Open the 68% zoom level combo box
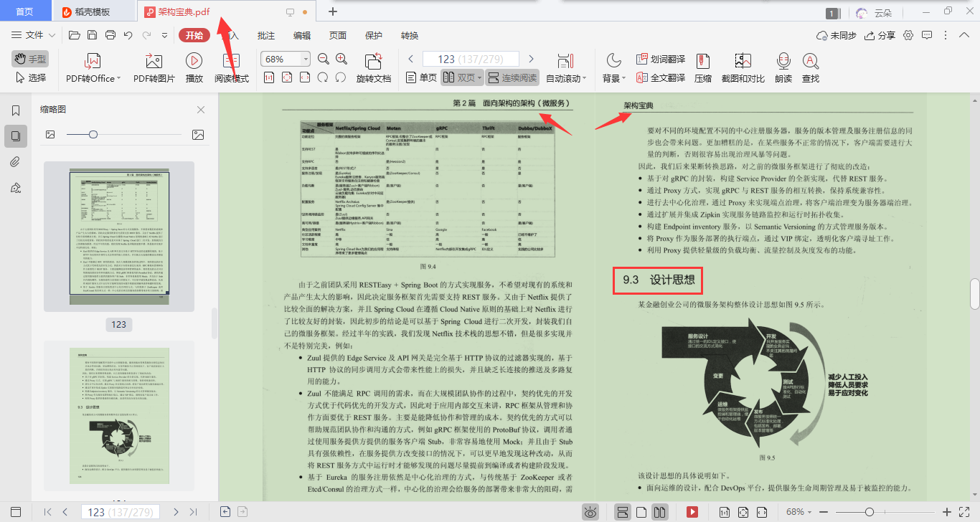Screen dimensions: 980x522 (x=286, y=59)
